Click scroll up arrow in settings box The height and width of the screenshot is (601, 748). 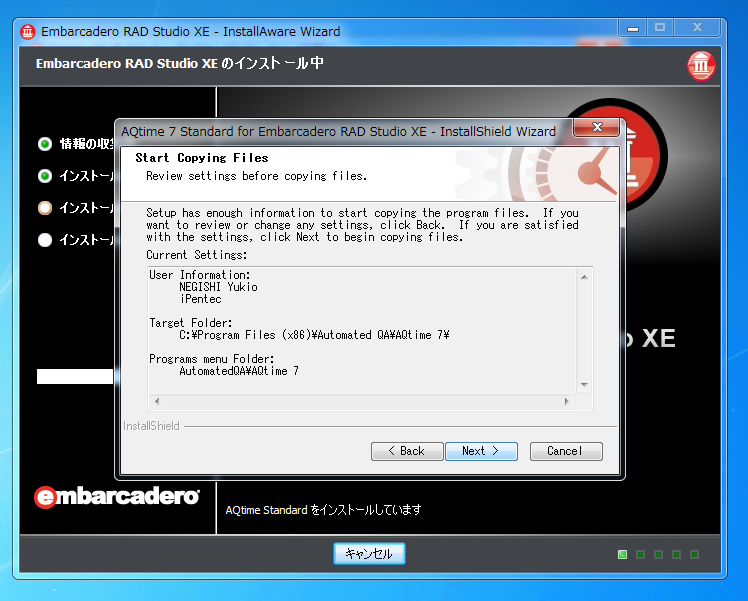(x=584, y=277)
